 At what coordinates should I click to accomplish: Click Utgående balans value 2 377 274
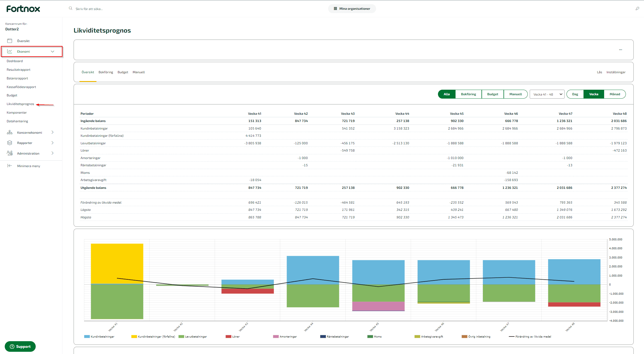click(x=619, y=188)
